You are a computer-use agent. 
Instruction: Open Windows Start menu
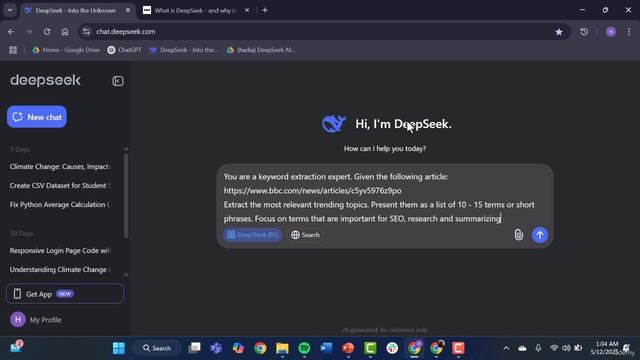(x=119, y=348)
